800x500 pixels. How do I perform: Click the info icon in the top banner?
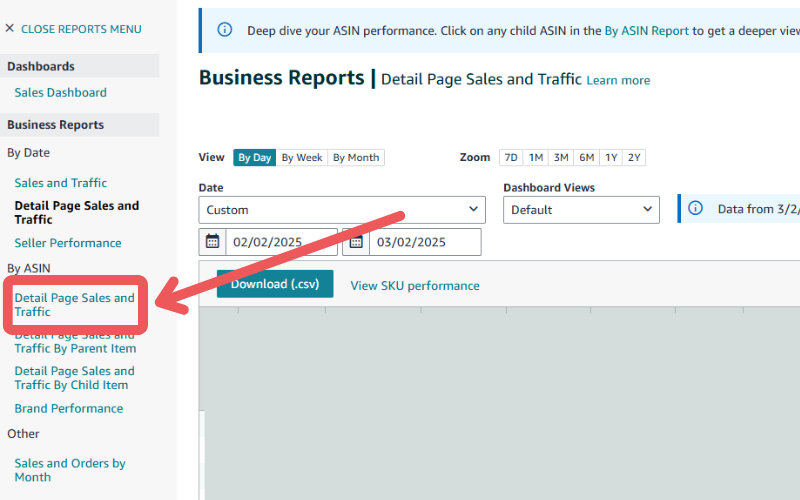224,31
